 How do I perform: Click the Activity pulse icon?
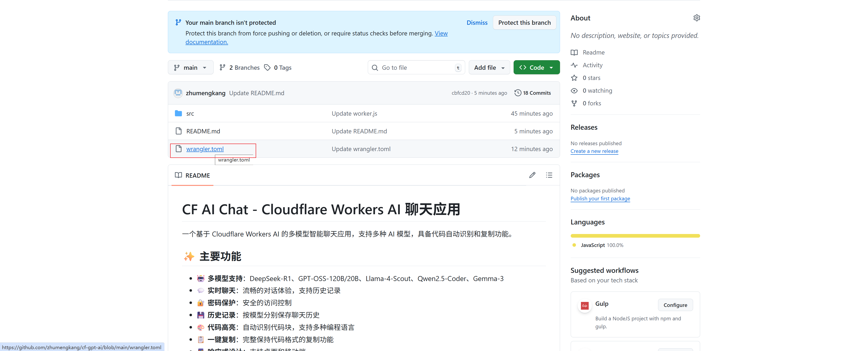(574, 65)
